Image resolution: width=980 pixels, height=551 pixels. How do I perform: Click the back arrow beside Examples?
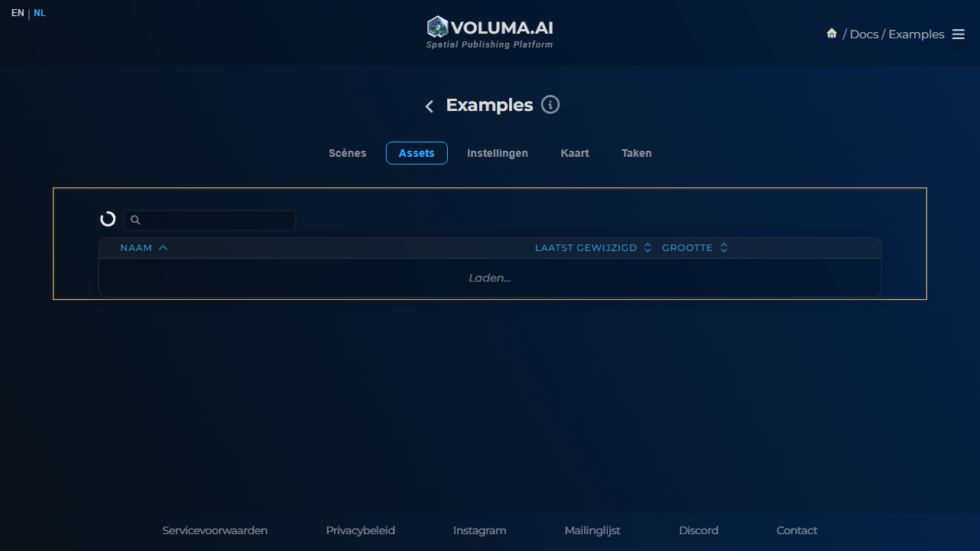pyautogui.click(x=430, y=106)
